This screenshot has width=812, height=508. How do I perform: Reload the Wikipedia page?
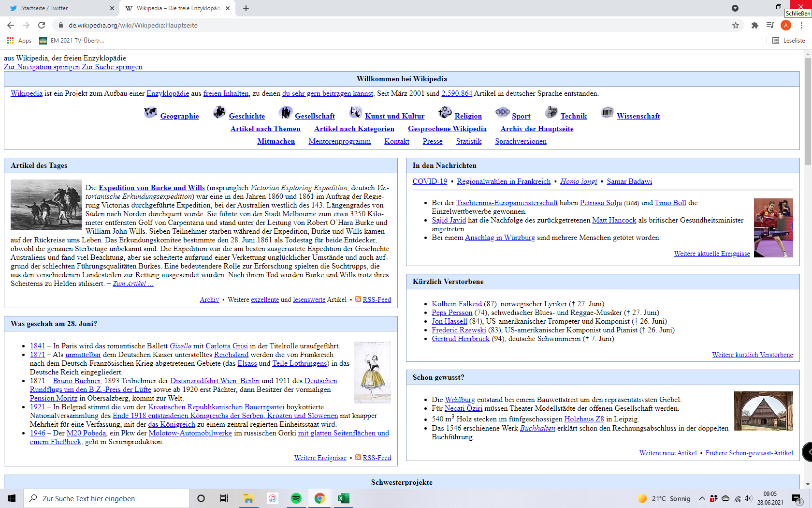(42, 25)
